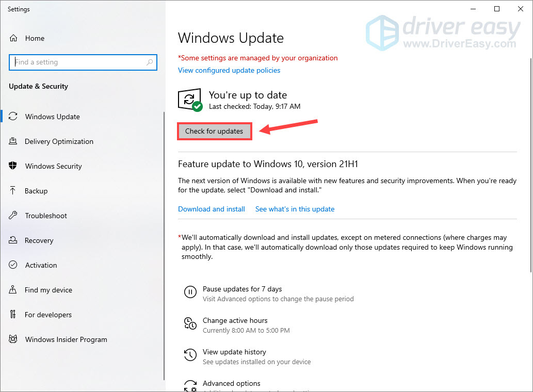The width and height of the screenshot is (533, 392).
Task: Click the Find my device icon
Action: pyautogui.click(x=13, y=290)
